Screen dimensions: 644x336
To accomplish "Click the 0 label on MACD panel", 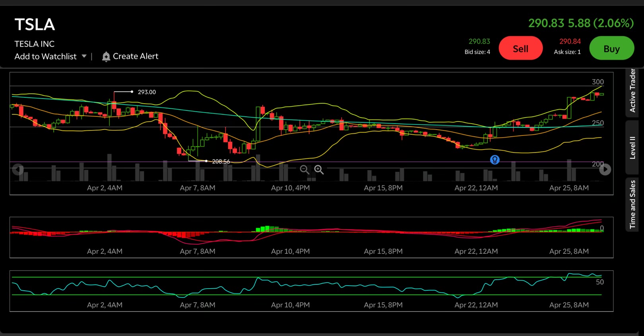I will tap(601, 228).
